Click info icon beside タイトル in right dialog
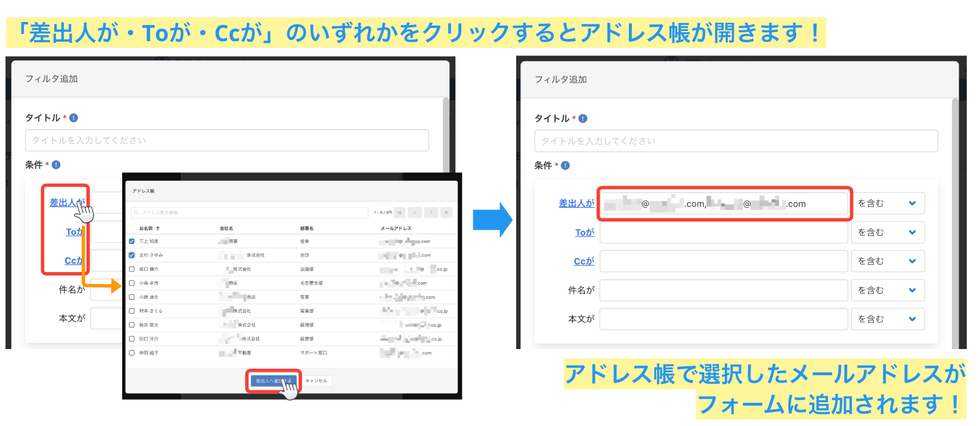980x426 pixels. pos(583,119)
